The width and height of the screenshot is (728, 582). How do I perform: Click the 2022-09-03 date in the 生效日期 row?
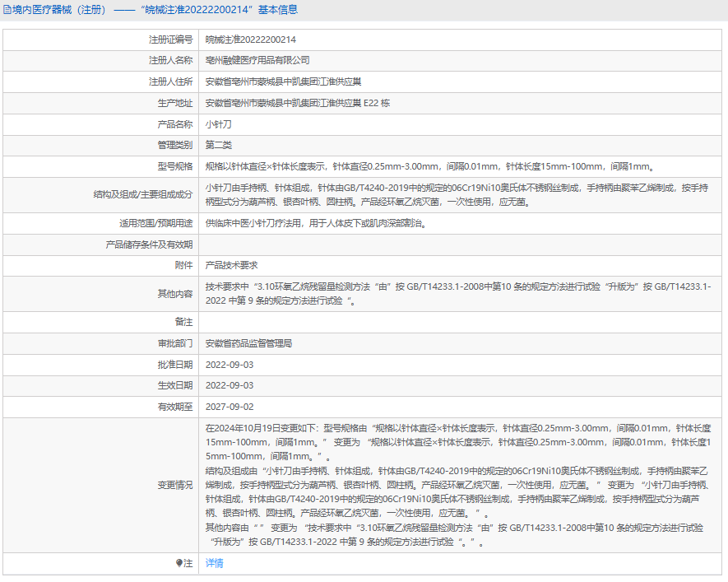[230, 385]
